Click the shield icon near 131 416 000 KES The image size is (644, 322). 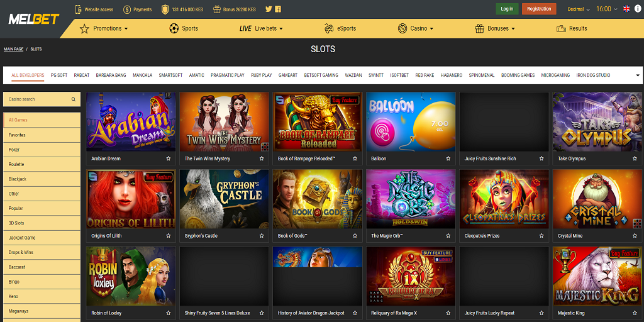pos(165,9)
